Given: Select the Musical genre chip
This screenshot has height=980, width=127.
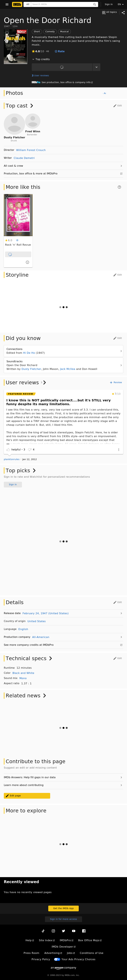Looking at the screenshot, I should pos(64,32).
